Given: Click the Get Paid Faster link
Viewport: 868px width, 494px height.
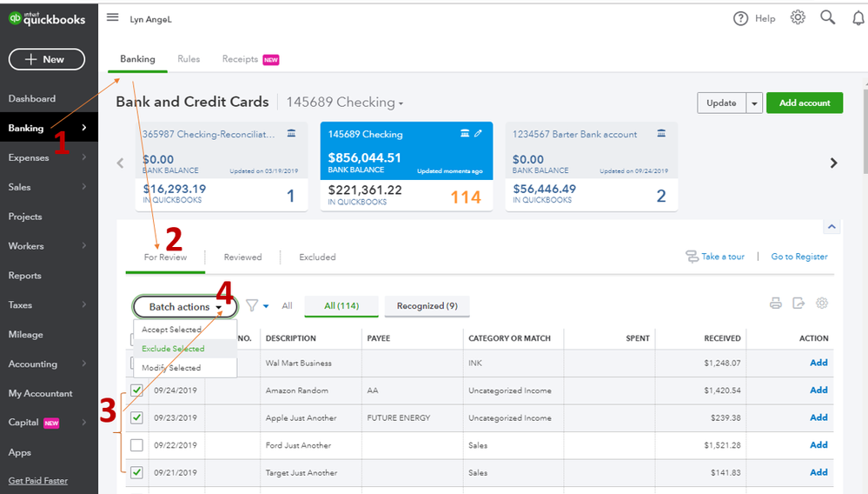Looking at the screenshot, I should click(x=37, y=480).
